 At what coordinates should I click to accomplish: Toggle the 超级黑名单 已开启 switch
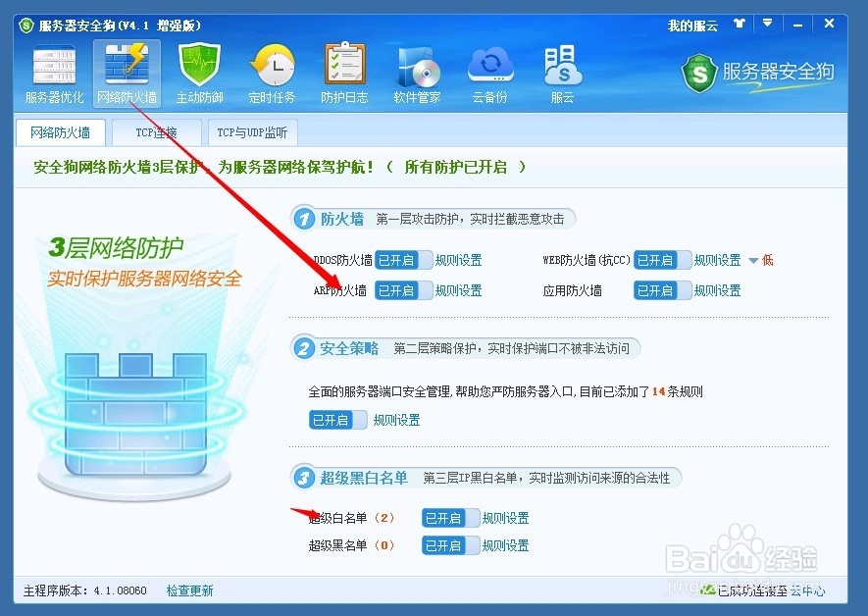[x=450, y=545]
